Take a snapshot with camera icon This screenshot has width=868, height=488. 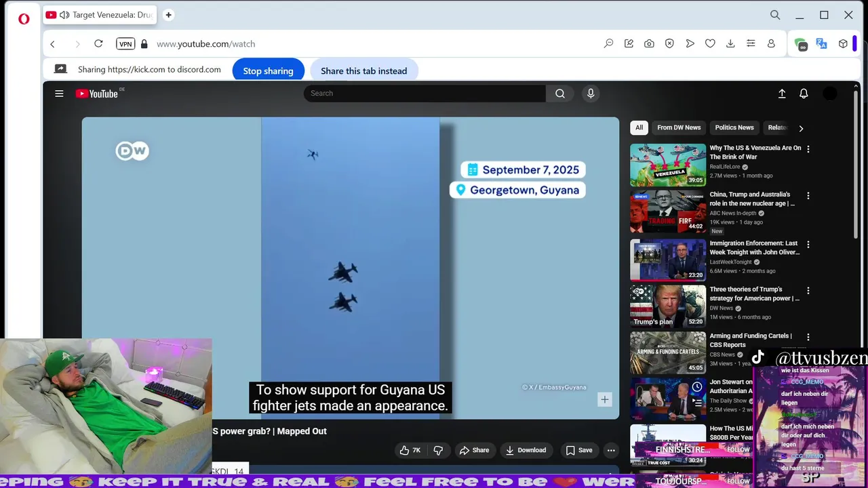click(x=649, y=43)
